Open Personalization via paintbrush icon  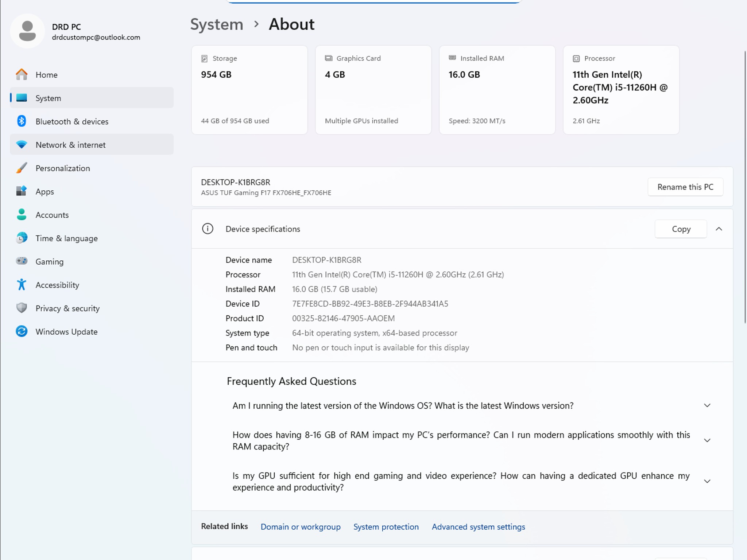point(22,168)
